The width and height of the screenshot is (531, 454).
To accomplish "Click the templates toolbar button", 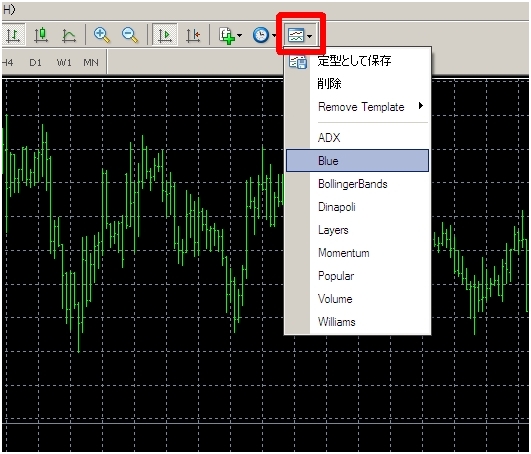I will click(x=300, y=35).
